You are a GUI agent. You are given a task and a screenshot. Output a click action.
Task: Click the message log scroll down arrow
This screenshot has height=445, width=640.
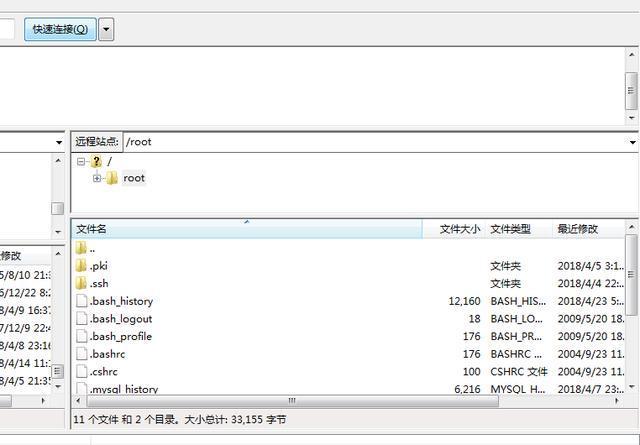tap(631, 118)
